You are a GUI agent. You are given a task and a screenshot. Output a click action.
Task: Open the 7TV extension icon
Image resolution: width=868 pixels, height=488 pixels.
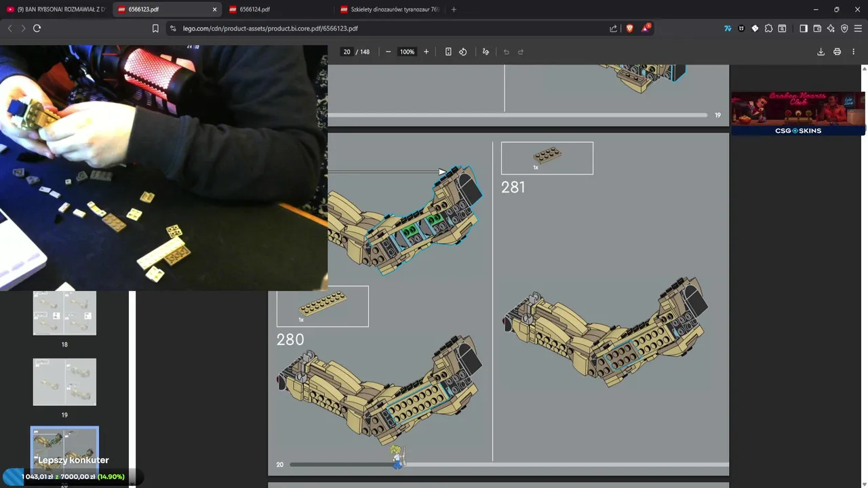[728, 28]
